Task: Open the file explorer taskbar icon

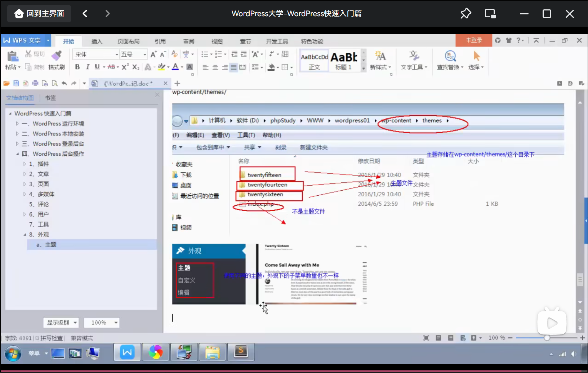Action: [213, 352]
